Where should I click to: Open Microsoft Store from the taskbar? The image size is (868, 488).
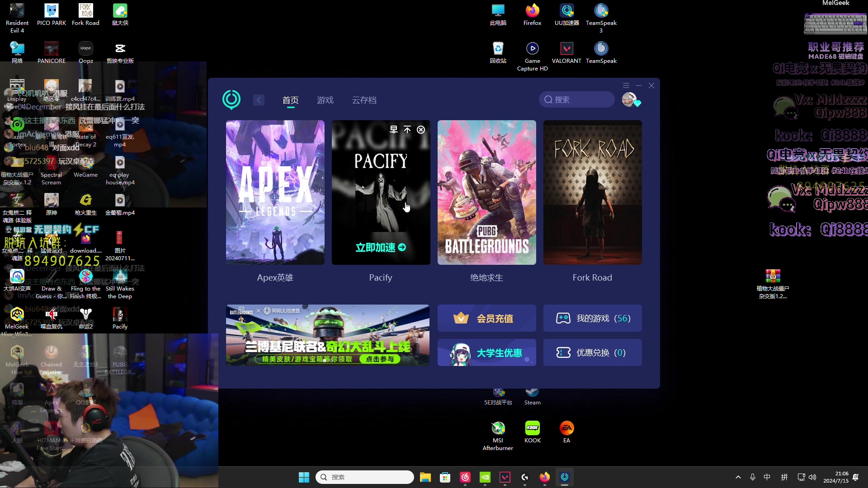pos(445,477)
